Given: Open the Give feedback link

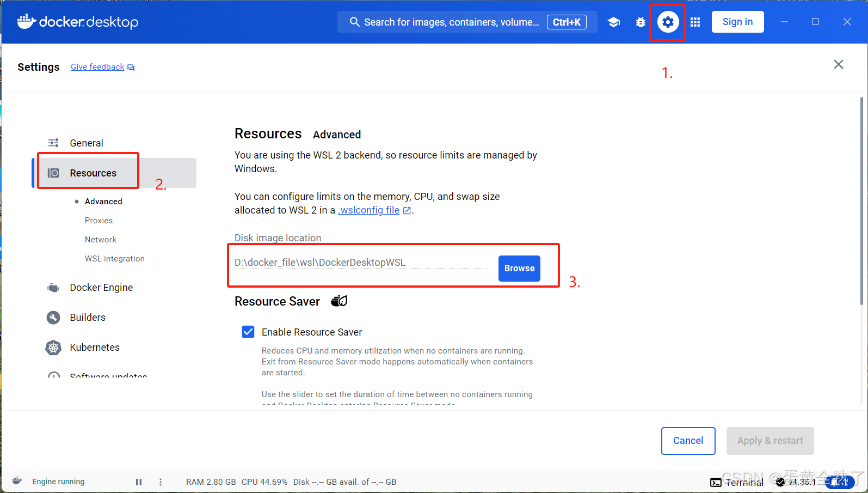Looking at the screenshot, I should coord(97,67).
